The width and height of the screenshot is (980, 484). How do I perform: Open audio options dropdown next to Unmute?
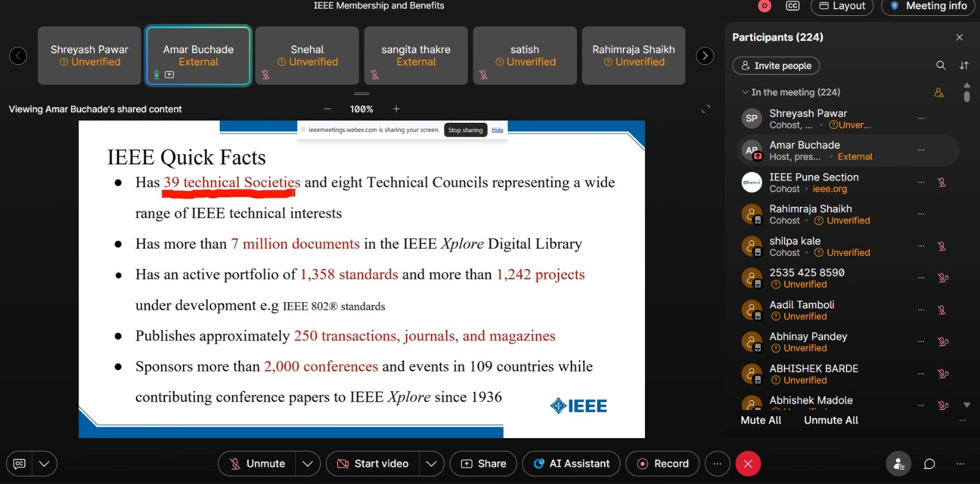pos(308,464)
